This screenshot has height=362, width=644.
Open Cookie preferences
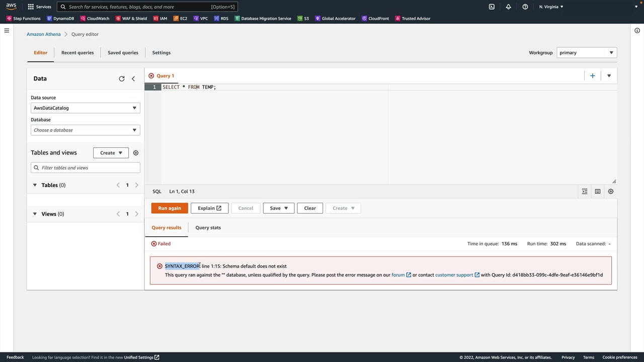620,357
